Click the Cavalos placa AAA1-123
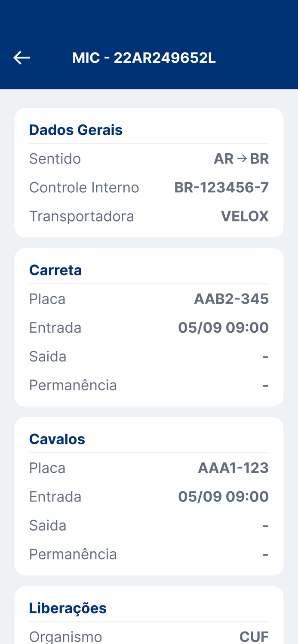 [x=233, y=468]
